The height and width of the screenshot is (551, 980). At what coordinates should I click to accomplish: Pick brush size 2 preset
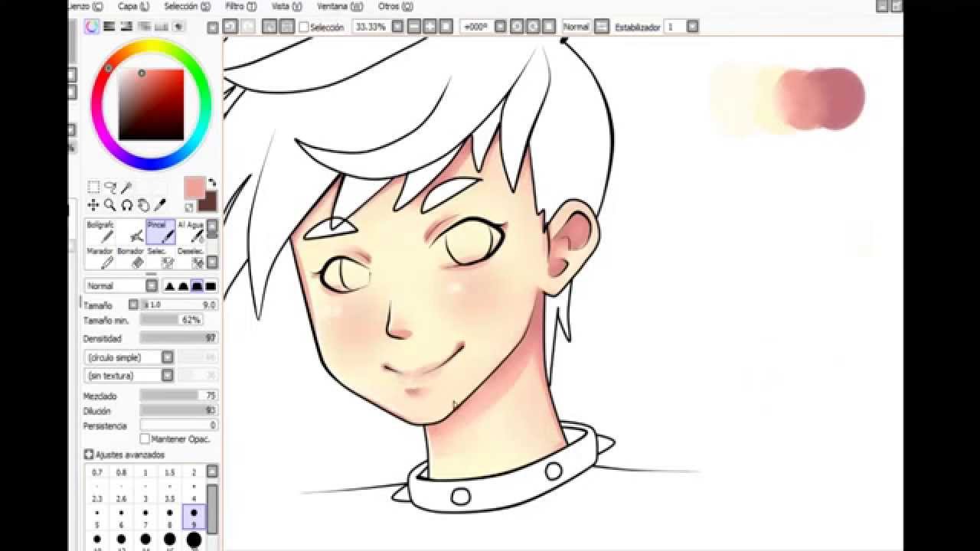(x=194, y=473)
